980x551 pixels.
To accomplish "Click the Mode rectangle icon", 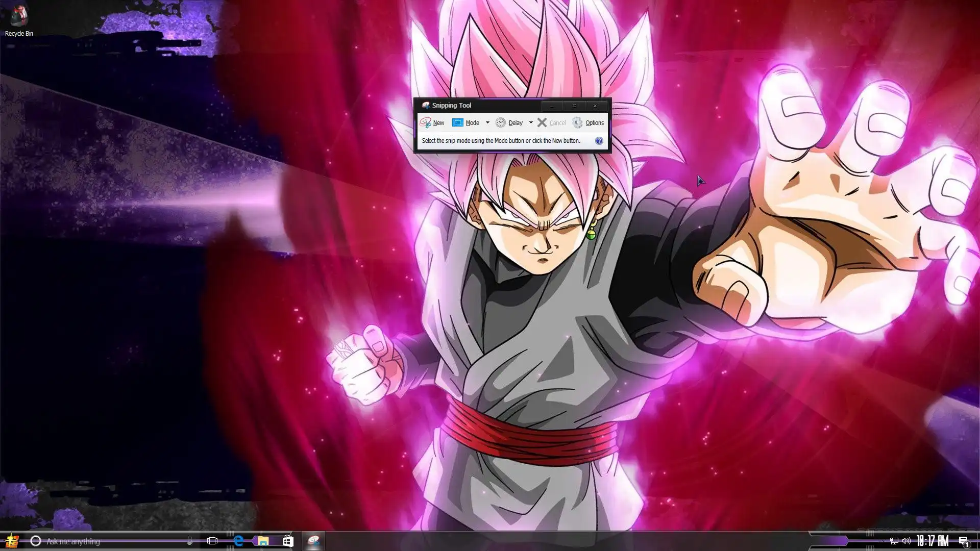I will [458, 123].
